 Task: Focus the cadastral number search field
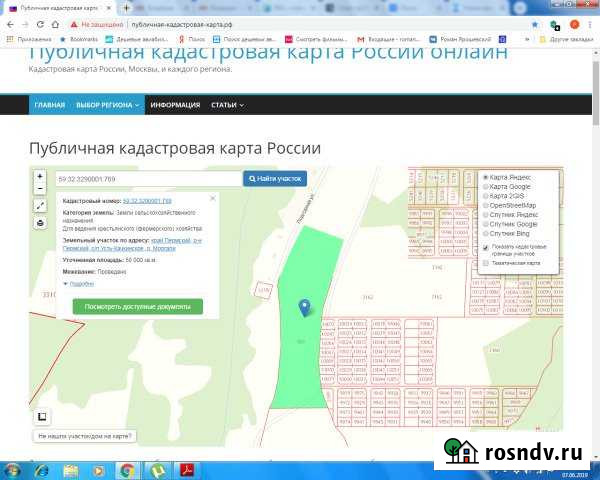[x=149, y=179]
